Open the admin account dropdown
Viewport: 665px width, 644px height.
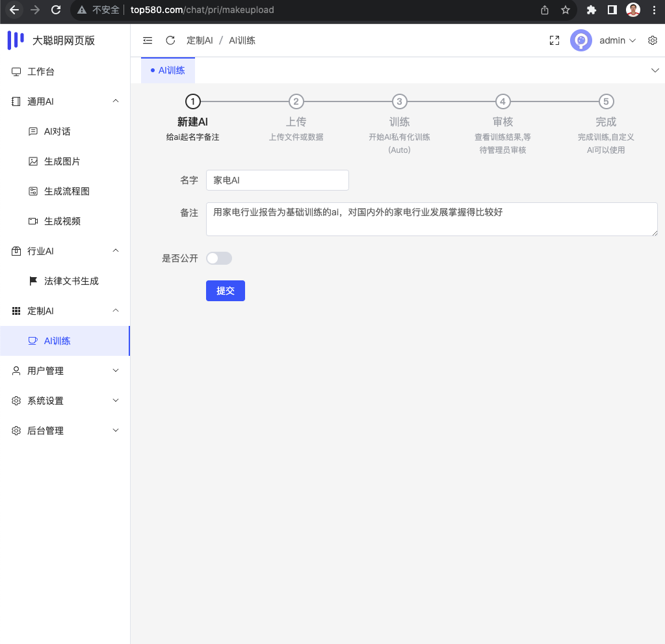(x=616, y=40)
